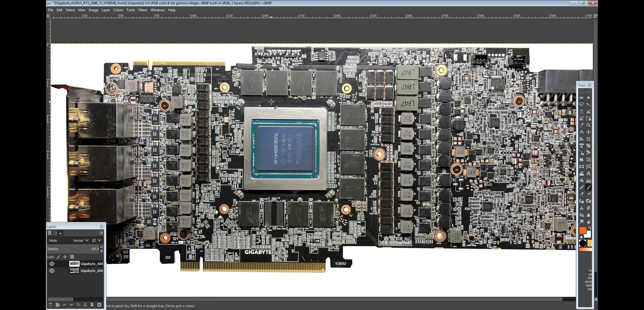
Task: Select the Measure compass tool
Action: click(582, 132)
